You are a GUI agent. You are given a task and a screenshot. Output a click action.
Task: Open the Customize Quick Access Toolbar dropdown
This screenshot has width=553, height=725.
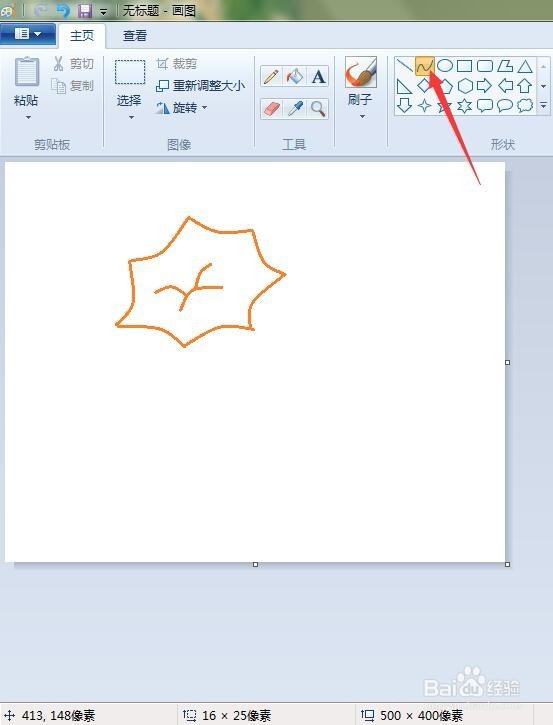104,12
